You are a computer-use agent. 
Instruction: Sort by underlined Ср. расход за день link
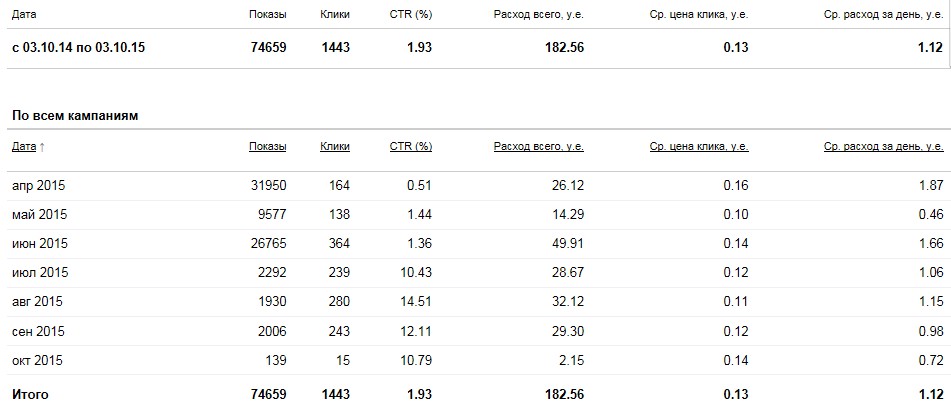coord(883,146)
